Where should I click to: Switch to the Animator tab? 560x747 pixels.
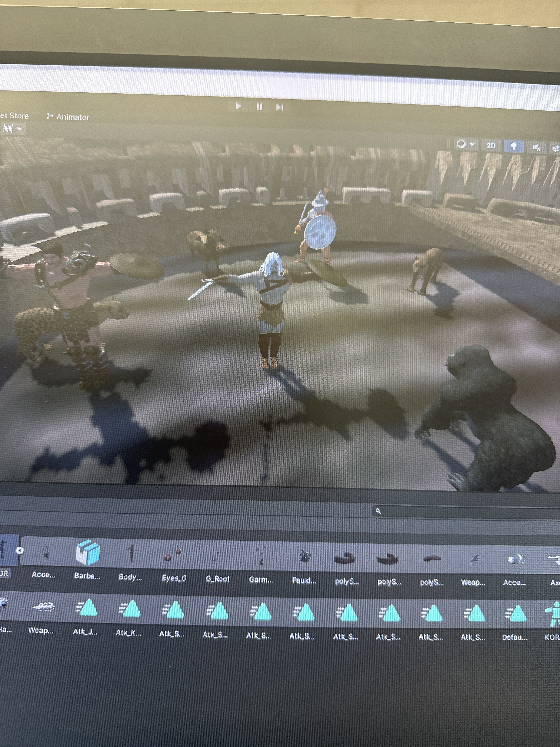click(x=68, y=117)
